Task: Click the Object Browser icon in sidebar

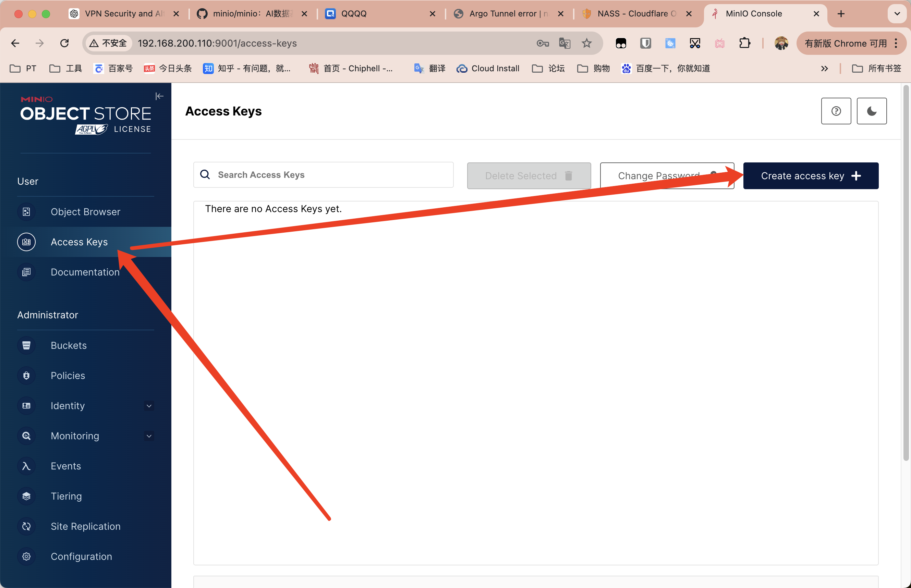Action: pos(25,211)
